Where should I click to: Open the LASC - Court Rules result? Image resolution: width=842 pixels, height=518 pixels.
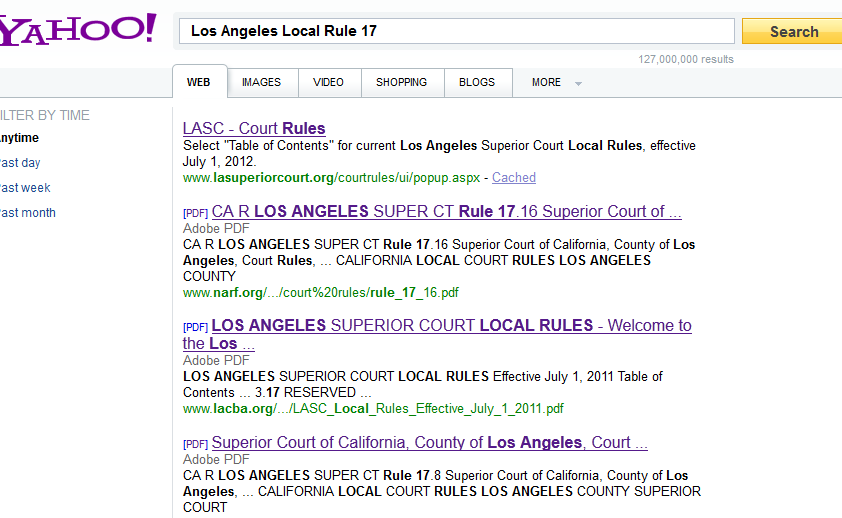(x=254, y=128)
